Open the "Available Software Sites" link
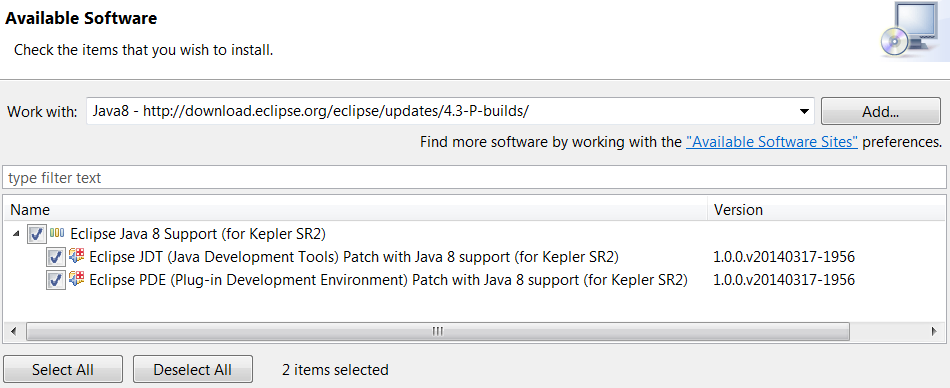The width and height of the screenshot is (950, 388). [771, 142]
